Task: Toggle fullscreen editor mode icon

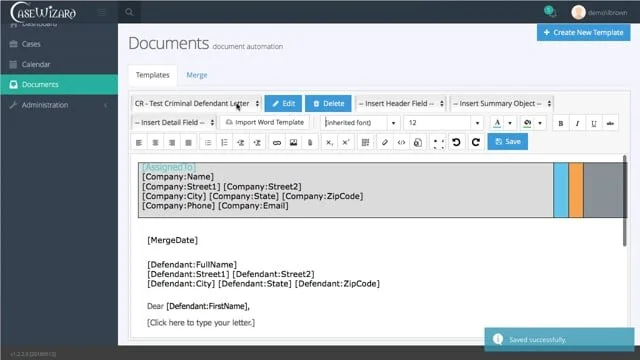Action: 438,142
